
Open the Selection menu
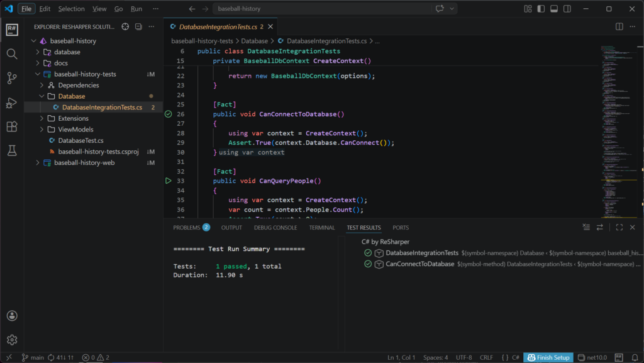[x=71, y=9]
